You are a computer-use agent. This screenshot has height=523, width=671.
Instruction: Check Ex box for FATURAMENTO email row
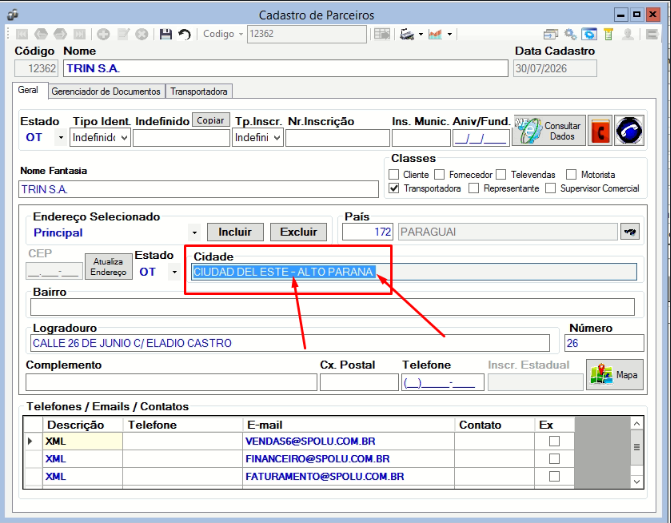pyautogui.click(x=554, y=476)
